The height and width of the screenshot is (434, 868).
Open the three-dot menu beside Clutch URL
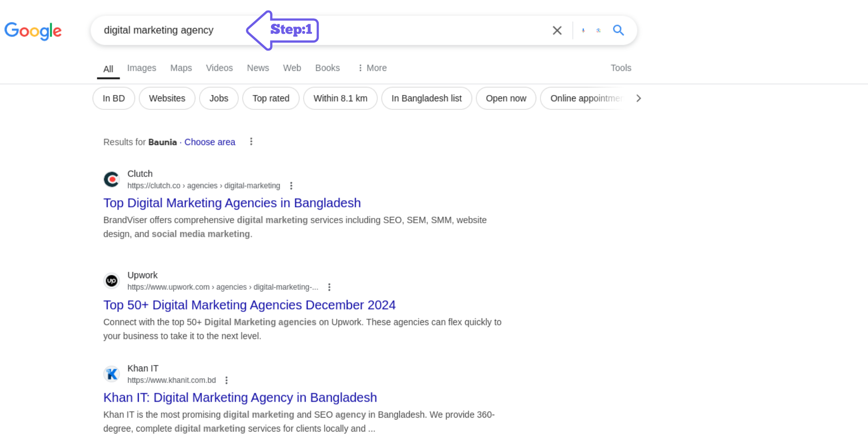click(291, 186)
